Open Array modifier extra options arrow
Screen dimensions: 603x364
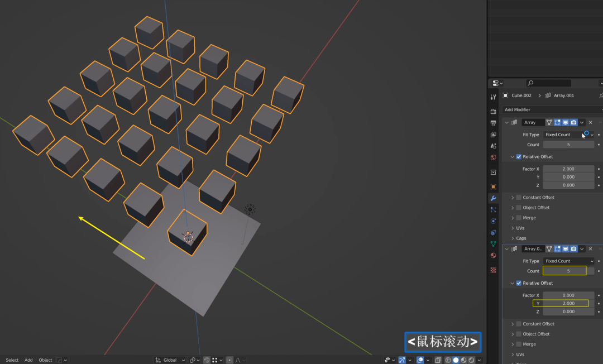(x=582, y=122)
